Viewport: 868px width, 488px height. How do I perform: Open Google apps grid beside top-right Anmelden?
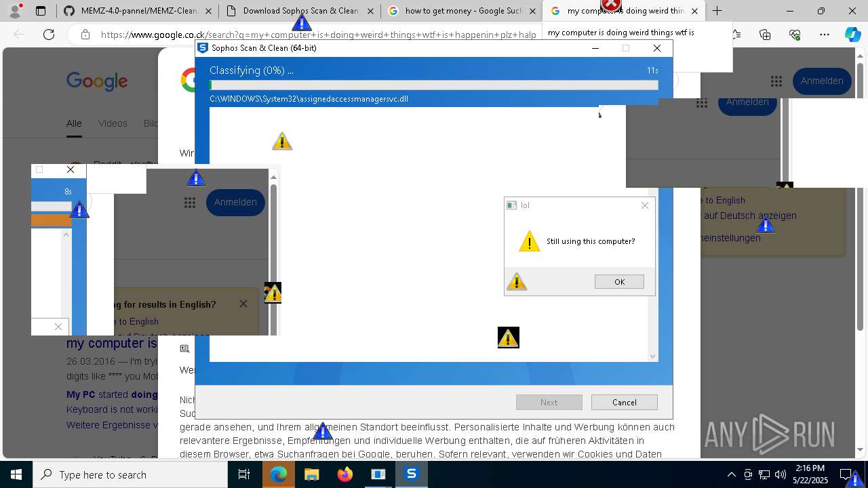click(x=776, y=81)
